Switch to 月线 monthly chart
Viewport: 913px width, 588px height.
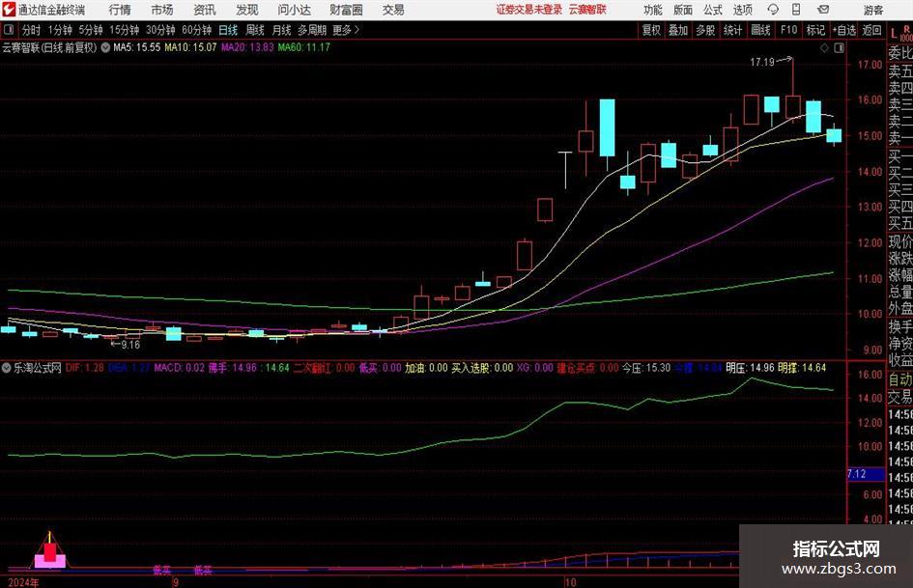point(281,30)
